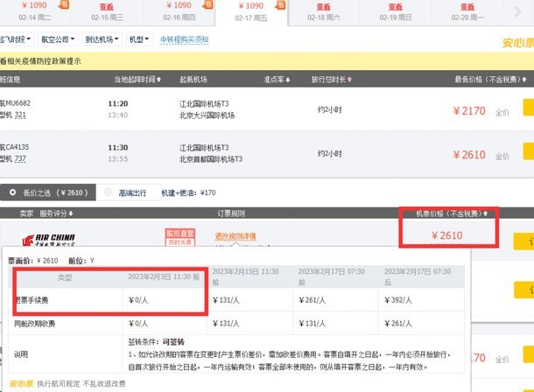This screenshot has width=534, height=392.
Task: Open the 机型 filter dropdown
Action: point(139,39)
